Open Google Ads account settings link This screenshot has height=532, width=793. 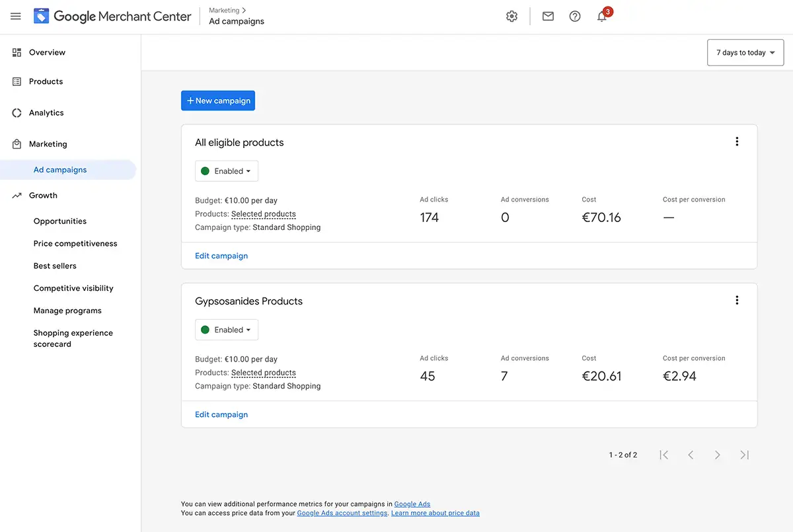[342, 513]
